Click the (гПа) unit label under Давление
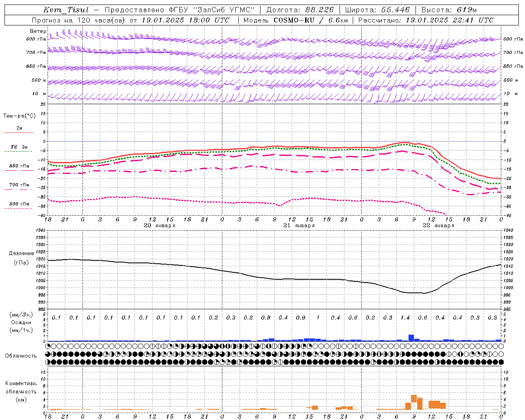The width and height of the screenshot is (525, 420). coord(21,263)
